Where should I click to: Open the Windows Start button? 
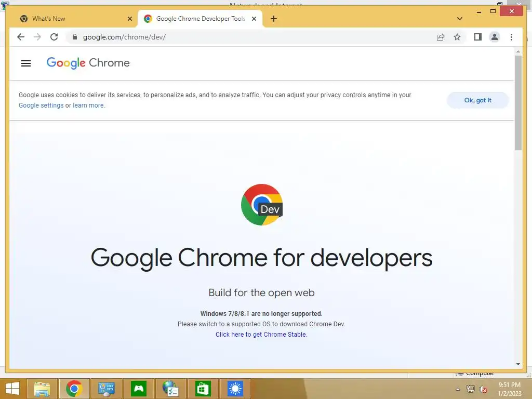[x=12, y=389]
